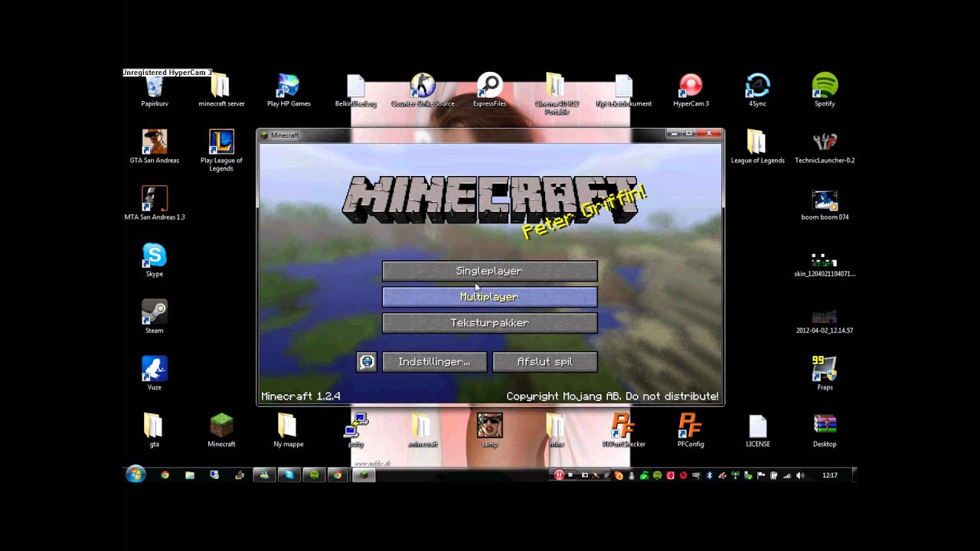Image resolution: width=980 pixels, height=551 pixels.
Task: Open the samp desktop icon
Action: click(490, 430)
